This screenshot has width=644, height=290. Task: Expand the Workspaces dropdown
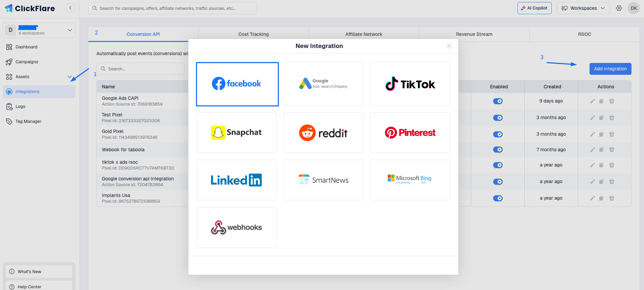[583, 8]
